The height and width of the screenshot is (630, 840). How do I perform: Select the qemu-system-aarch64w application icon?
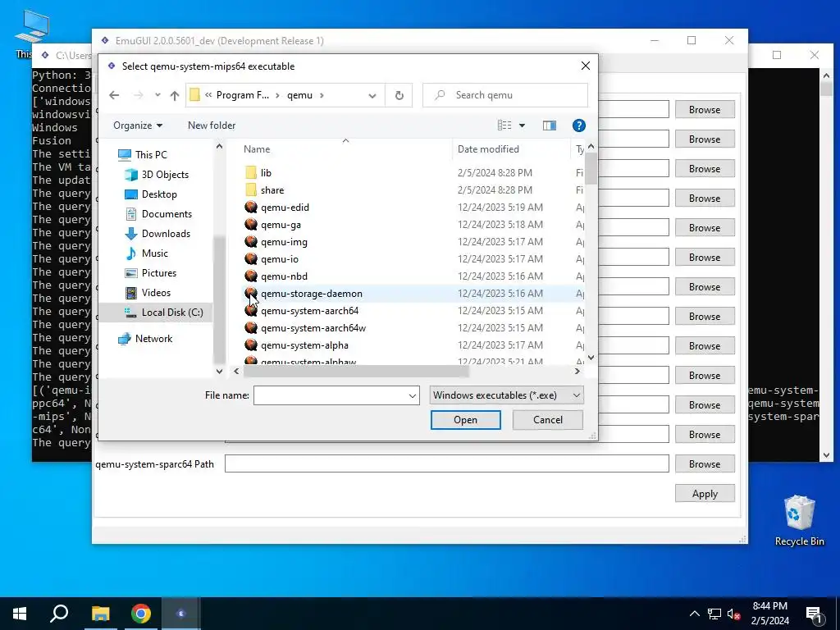[251, 328]
